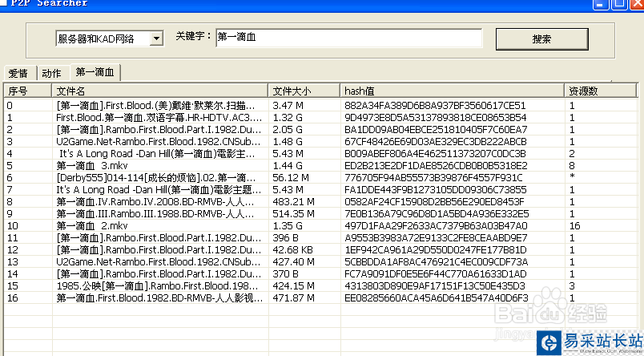Click the resource count 8 cell
Screen dimensions: 644x356
pos(572,166)
